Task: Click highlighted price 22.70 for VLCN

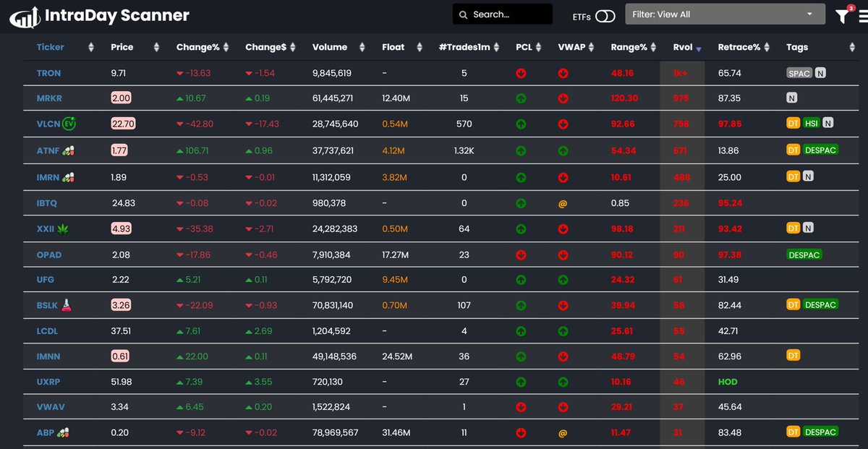Action: (x=123, y=124)
